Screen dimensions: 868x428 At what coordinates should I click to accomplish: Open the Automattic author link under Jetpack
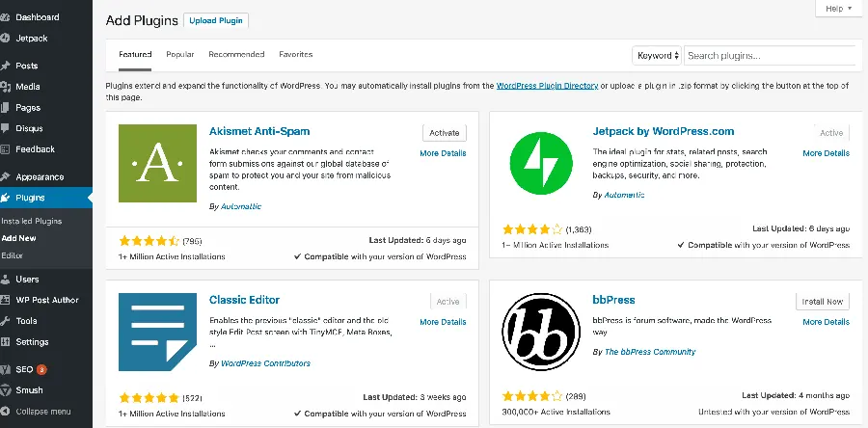tap(624, 195)
